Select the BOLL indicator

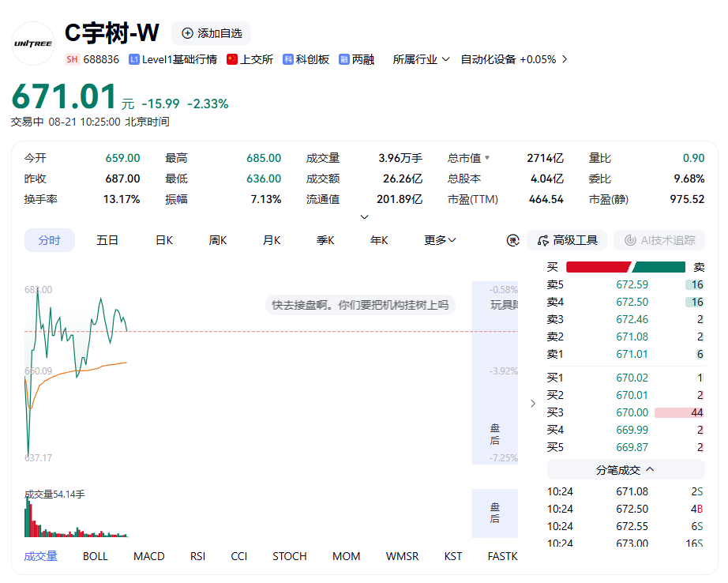point(96,556)
